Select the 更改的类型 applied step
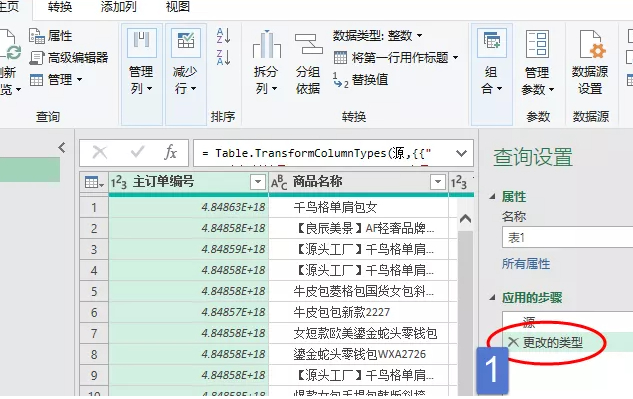633x399 pixels. coord(553,342)
